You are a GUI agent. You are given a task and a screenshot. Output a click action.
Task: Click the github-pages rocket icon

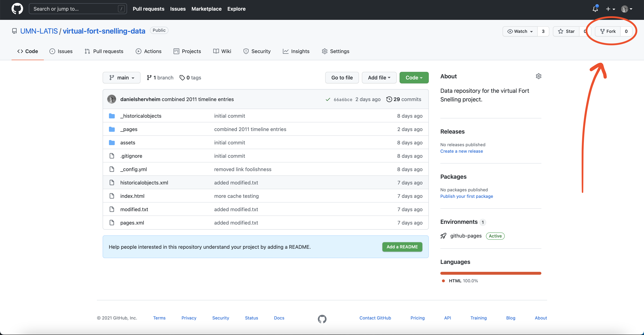pyautogui.click(x=443, y=236)
